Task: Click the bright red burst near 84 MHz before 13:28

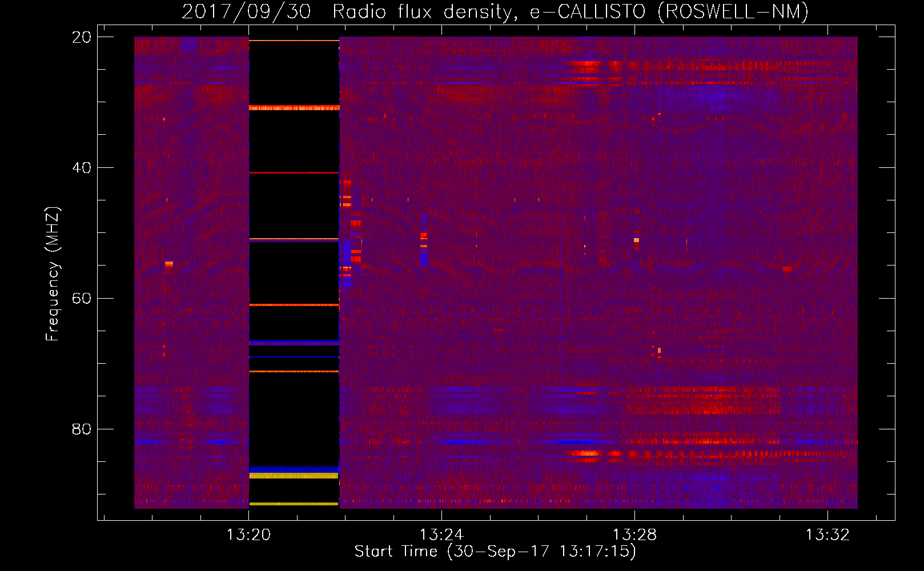Action: (x=584, y=454)
